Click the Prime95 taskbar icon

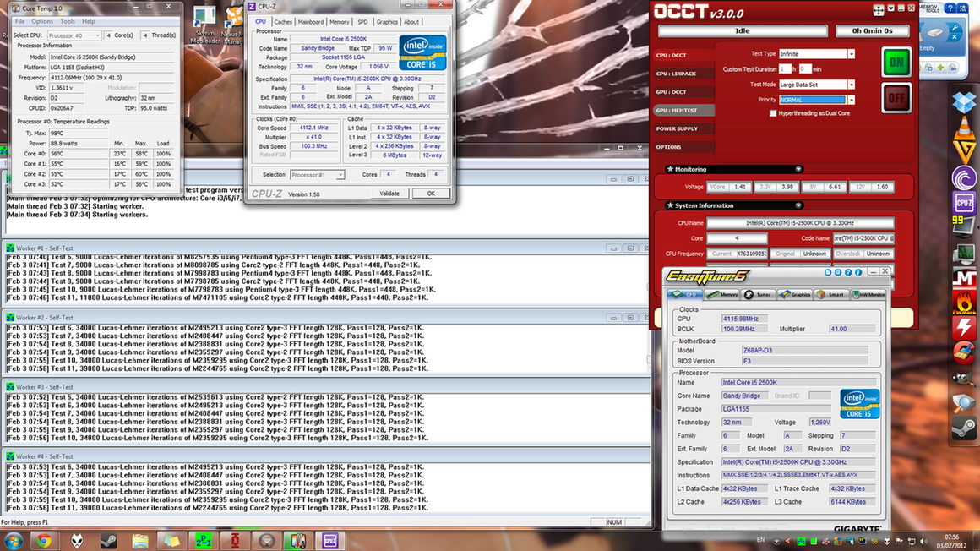coord(204,540)
